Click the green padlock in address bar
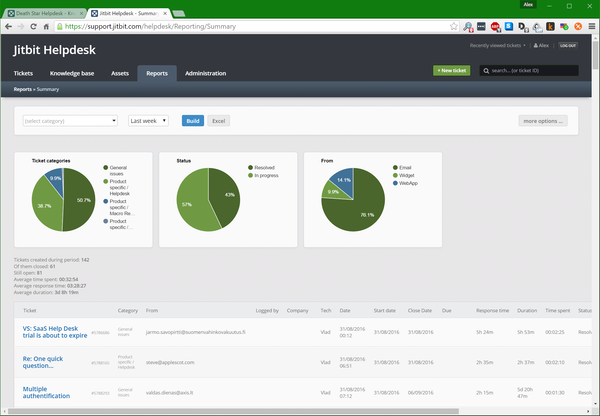The height and width of the screenshot is (416, 600). click(59, 26)
